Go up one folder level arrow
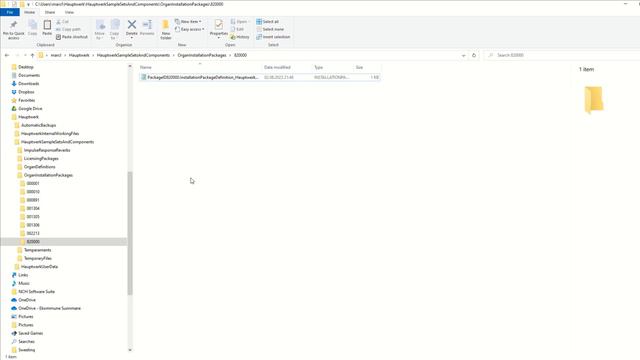 [x=32, y=55]
